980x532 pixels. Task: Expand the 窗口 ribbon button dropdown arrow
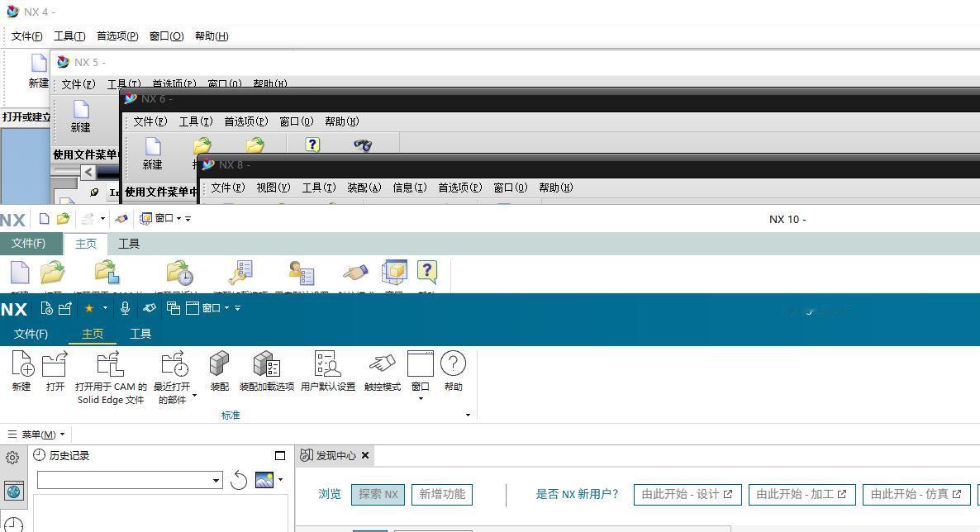tap(421, 399)
